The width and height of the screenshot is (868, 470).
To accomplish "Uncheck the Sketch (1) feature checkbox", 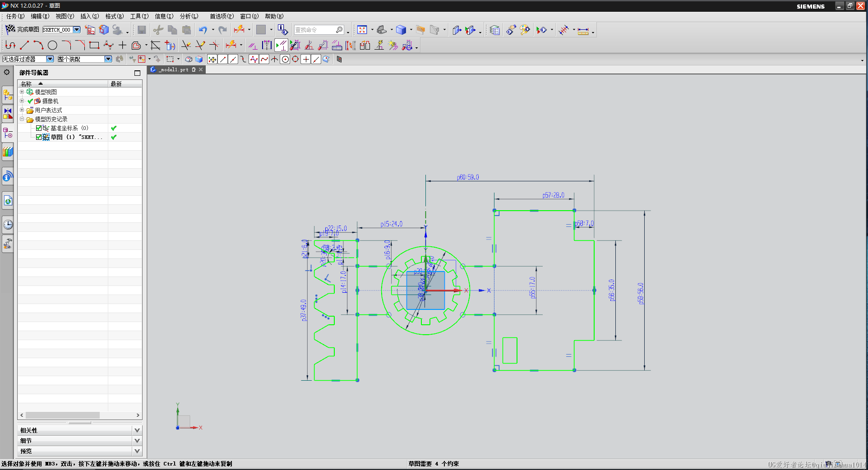I will click(39, 137).
